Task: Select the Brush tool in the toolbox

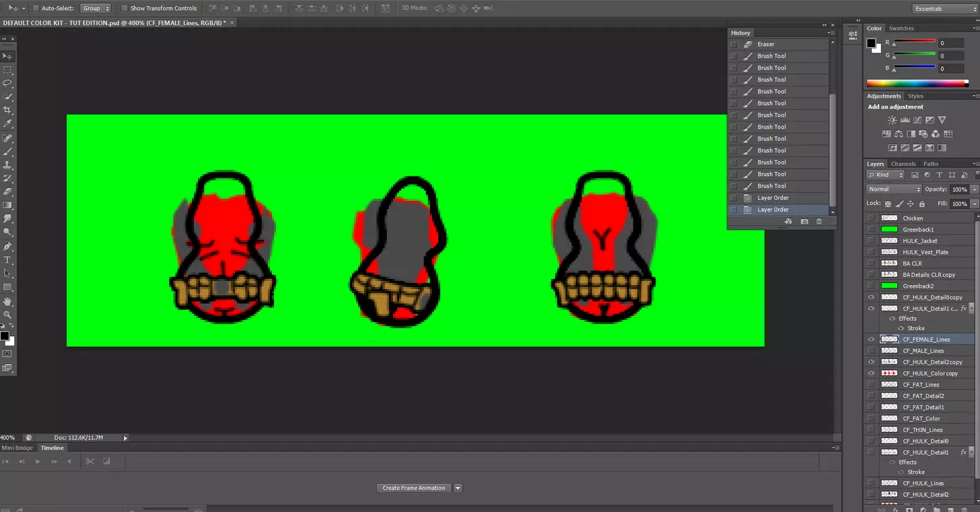Action: tap(8, 152)
